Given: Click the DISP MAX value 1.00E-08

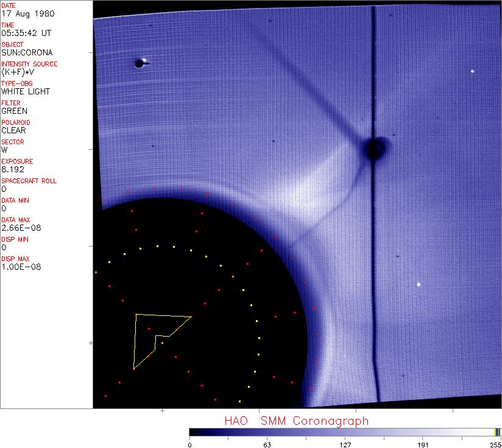Looking at the screenshot, I should point(21,267).
